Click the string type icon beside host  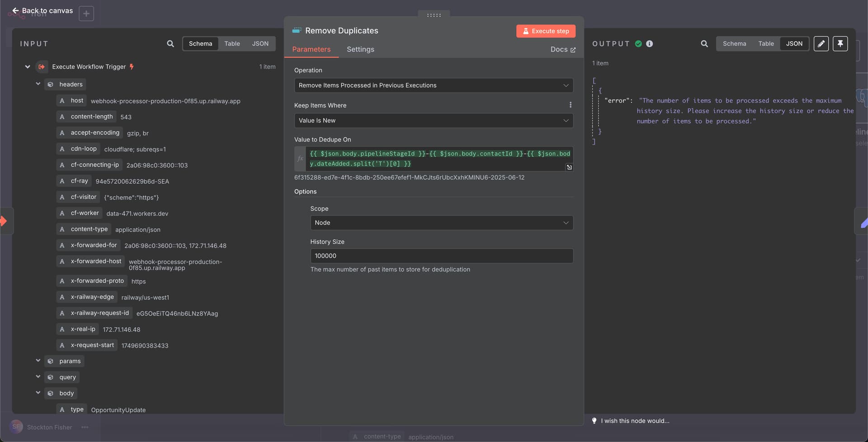pos(62,101)
